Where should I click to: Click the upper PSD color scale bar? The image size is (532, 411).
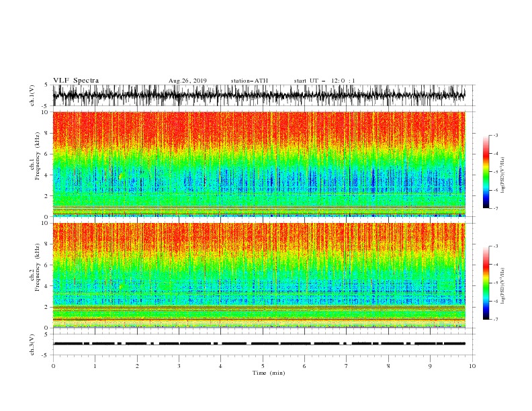tap(486, 172)
